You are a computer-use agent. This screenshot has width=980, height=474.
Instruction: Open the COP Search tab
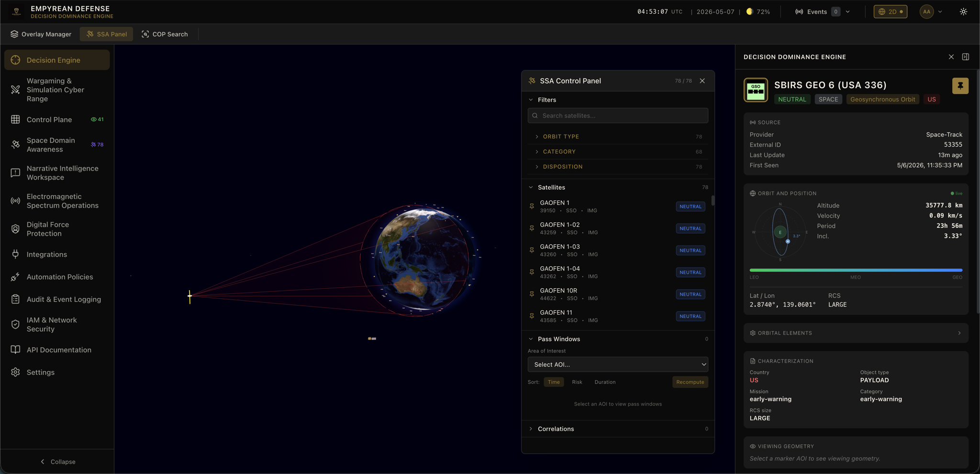click(165, 34)
